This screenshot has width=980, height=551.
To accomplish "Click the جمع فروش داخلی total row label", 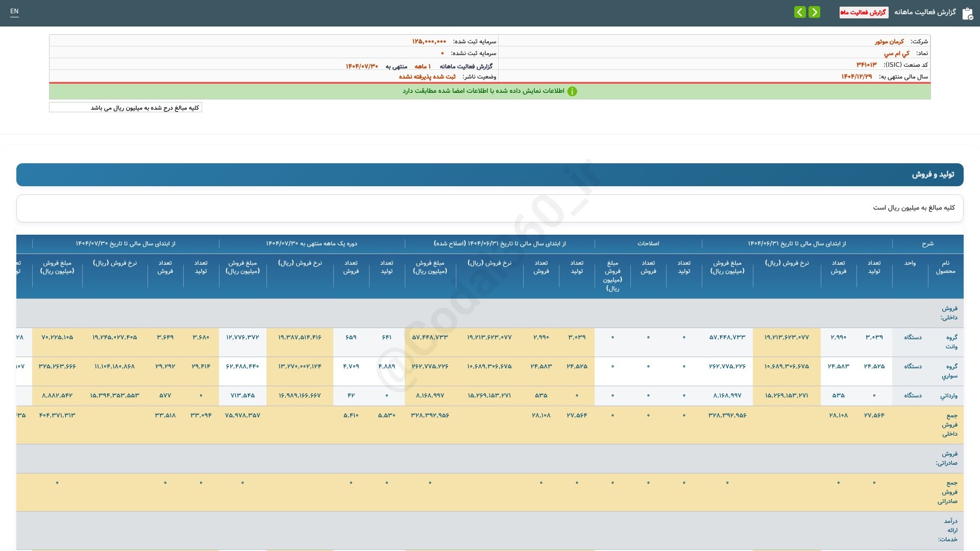I will [950, 424].
